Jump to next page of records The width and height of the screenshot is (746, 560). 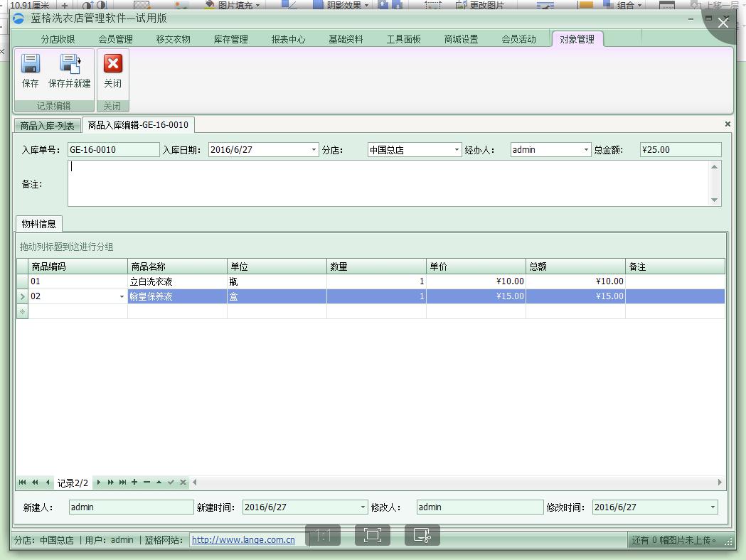point(110,482)
